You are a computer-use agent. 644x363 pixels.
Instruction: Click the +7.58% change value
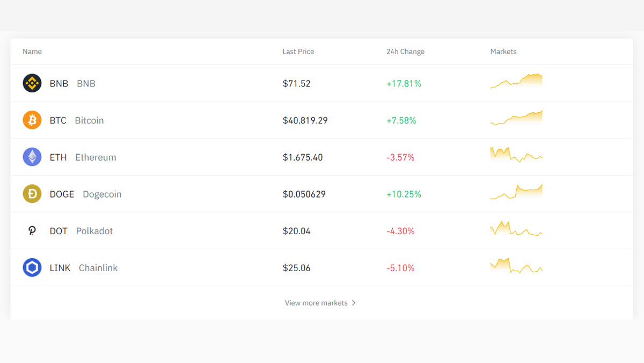401,121
